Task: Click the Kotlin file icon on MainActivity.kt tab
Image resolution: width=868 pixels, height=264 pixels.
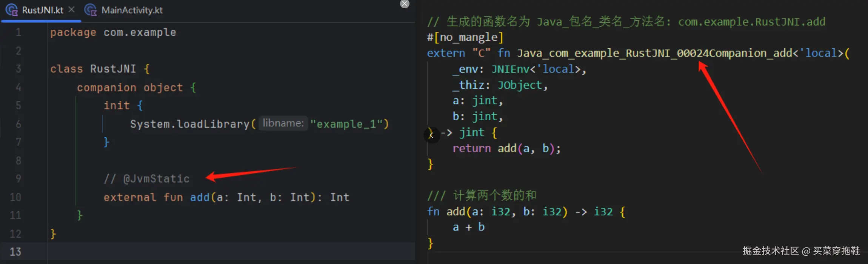Action: click(x=91, y=10)
